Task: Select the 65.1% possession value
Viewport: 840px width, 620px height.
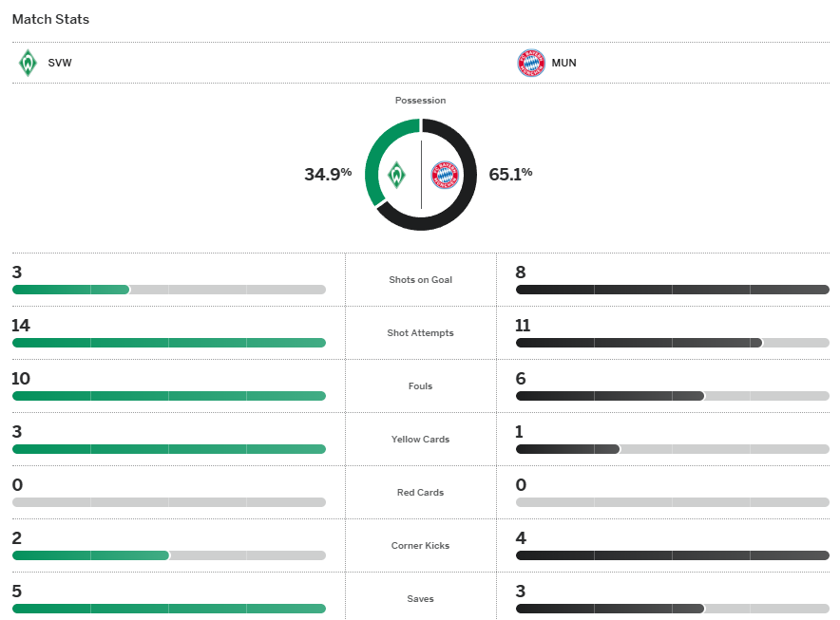Action: click(510, 174)
